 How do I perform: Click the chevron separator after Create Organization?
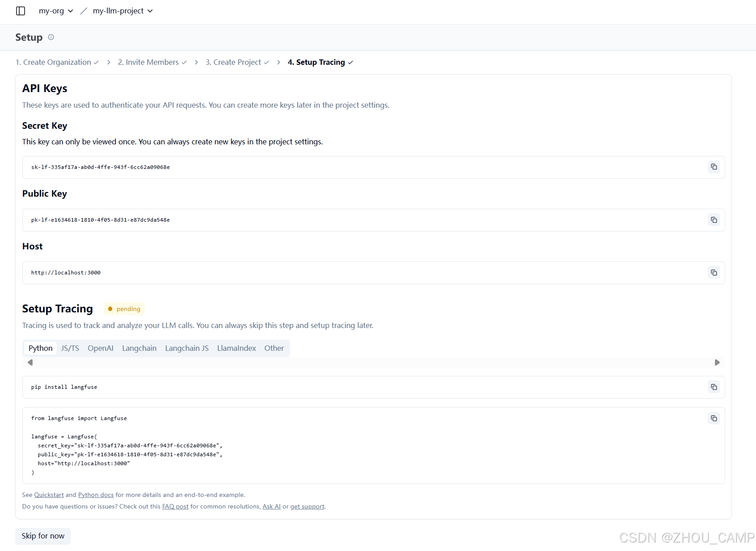click(x=109, y=62)
